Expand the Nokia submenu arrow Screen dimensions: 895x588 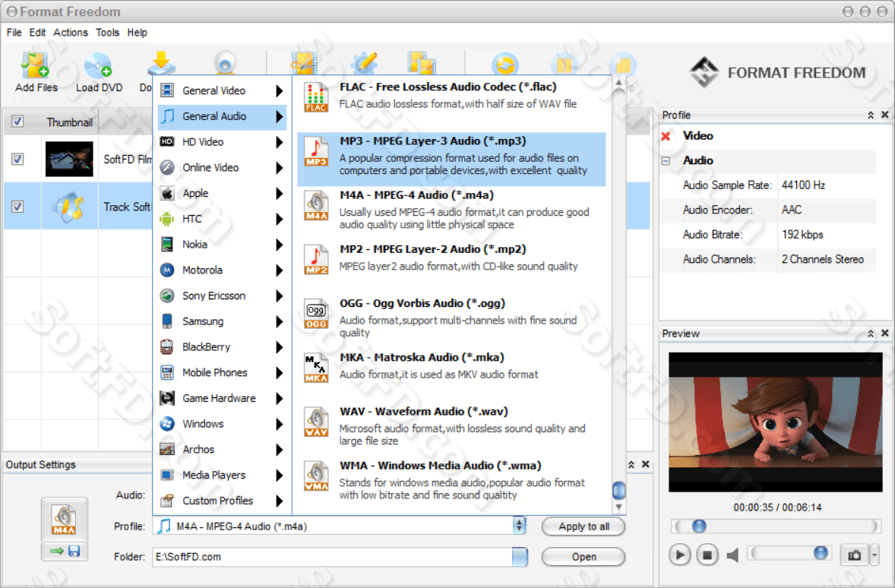[x=279, y=245]
